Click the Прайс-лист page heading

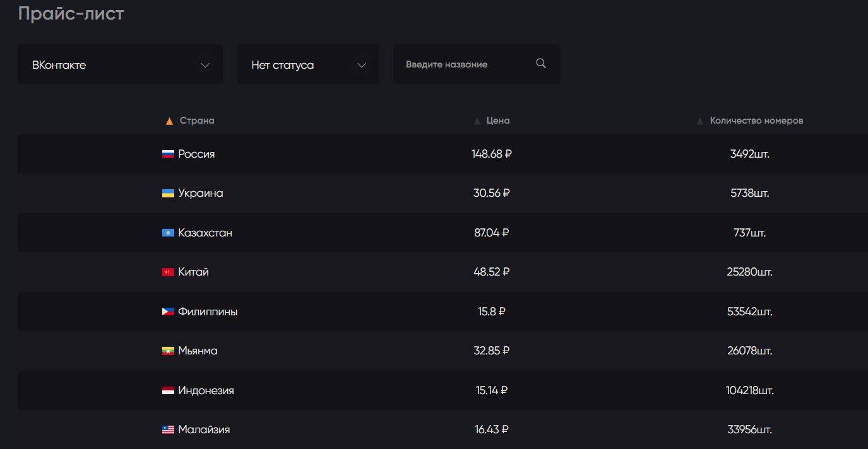point(71,13)
